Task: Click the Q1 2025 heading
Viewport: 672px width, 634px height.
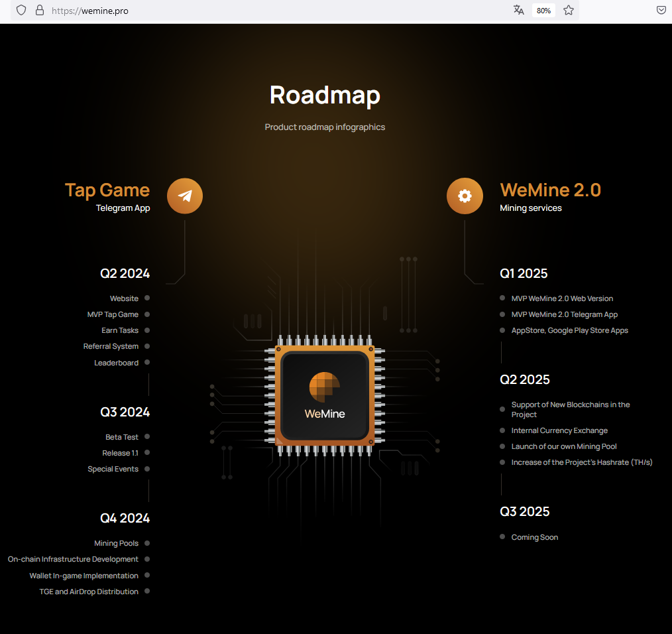Action: [524, 274]
